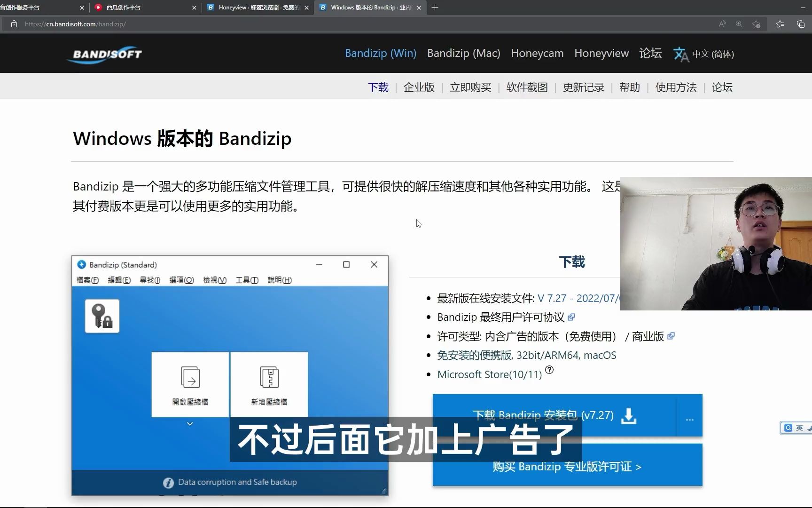Click the zoom magnifier icon in address bar
Image resolution: width=812 pixels, height=508 pixels.
(x=739, y=24)
